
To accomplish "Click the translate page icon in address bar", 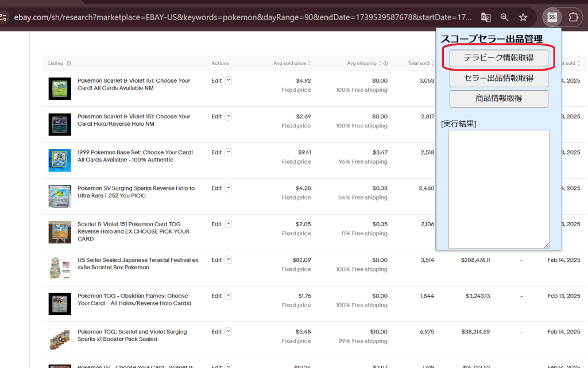I will (x=486, y=17).
